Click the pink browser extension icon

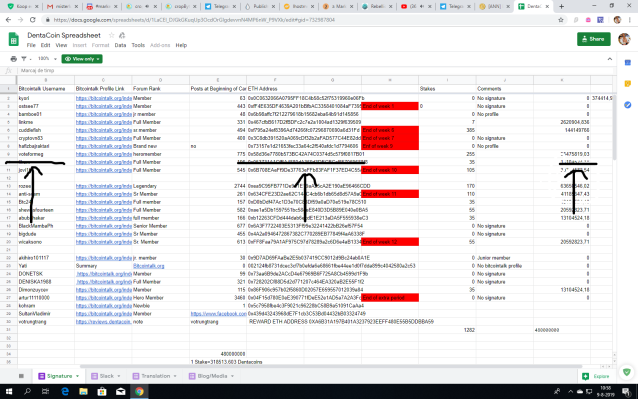(x=588, y=20)
